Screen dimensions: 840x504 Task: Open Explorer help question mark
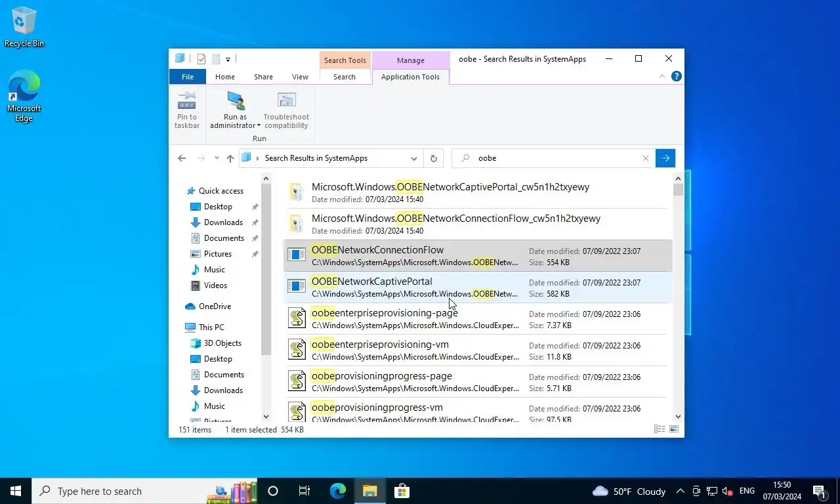[677, 77]
